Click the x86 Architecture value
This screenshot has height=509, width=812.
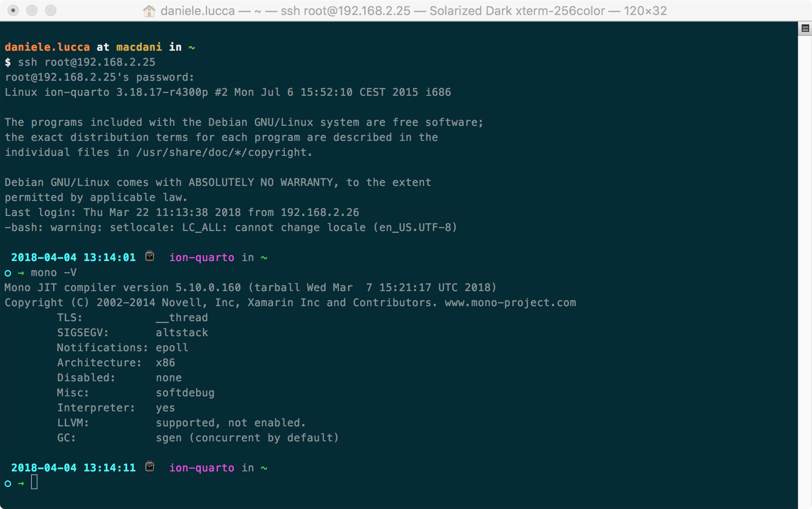pyautogui.click(x=166, y=362)
